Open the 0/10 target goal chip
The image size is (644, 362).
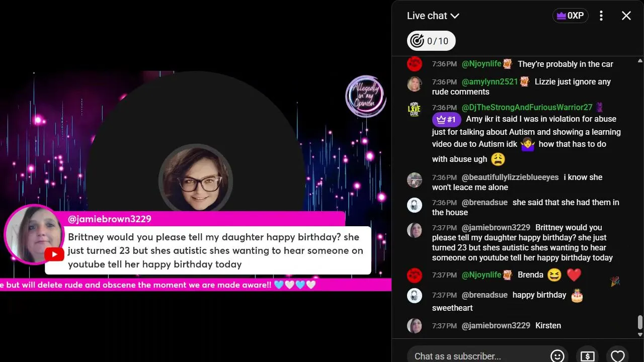tap(431, 41)
